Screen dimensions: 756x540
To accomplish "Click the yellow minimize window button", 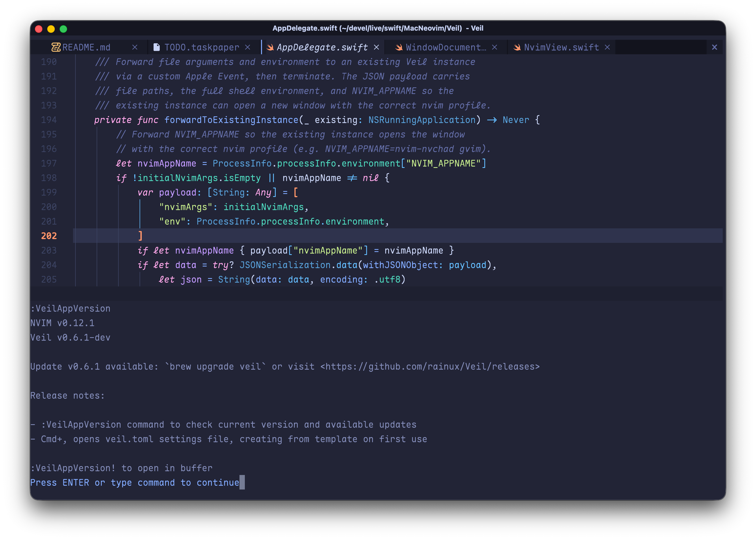I will click(51, 29).
